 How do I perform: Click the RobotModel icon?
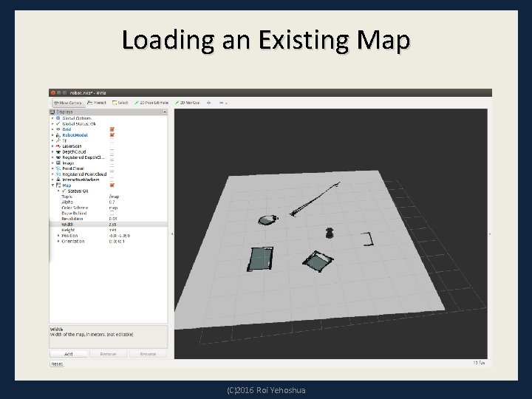click(58, 135)
